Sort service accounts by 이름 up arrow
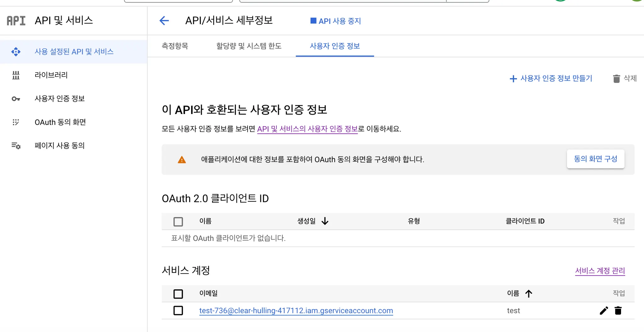644x332 pixels. [529, 293]
